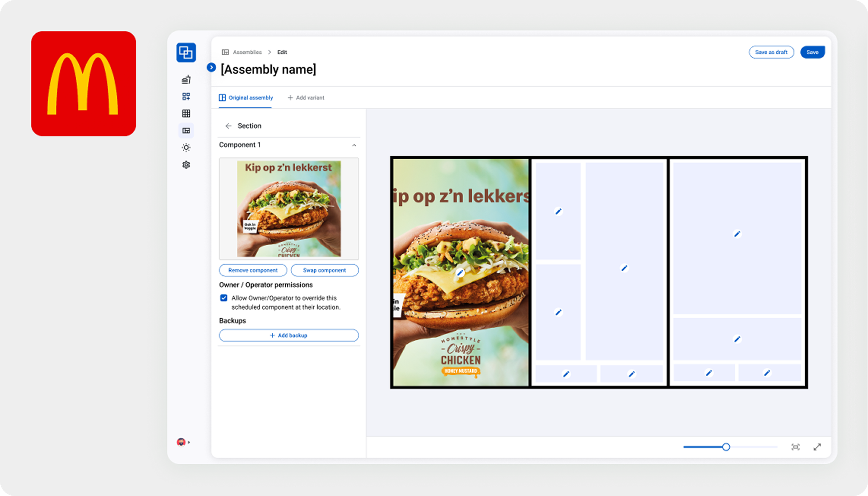Select the assemblies layout icon in the sidebar
This screenshot has height=496, width=868.
pos(186,130)
